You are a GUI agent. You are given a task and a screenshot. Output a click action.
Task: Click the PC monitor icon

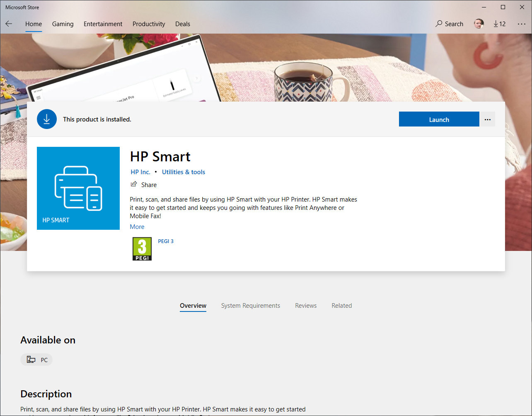(x=31, y=360)
